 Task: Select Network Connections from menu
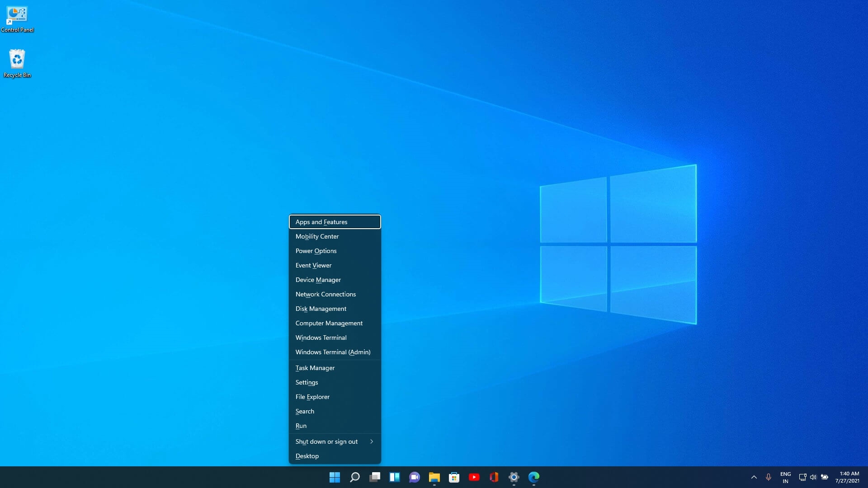pyautogui.click(x=325, y=294)
